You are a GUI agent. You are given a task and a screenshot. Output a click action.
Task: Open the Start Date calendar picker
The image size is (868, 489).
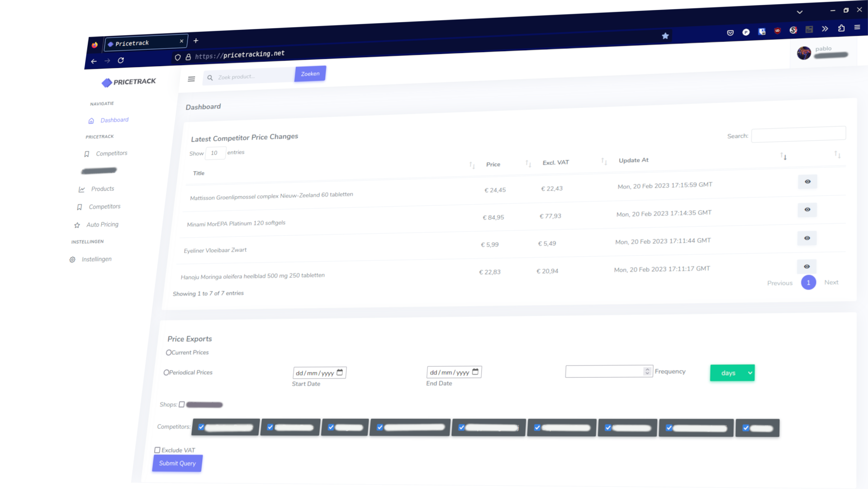pyautogui.click(x=340, y=373)
